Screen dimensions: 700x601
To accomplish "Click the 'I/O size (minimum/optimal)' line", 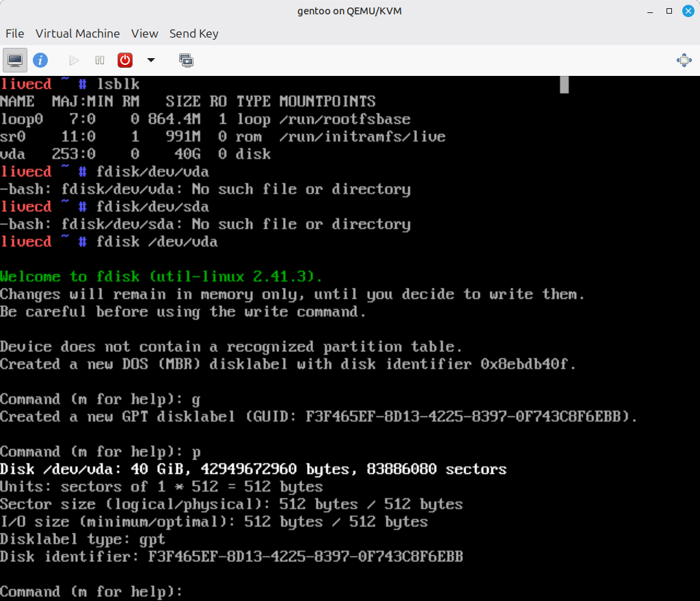I will (x=214, y=522).
